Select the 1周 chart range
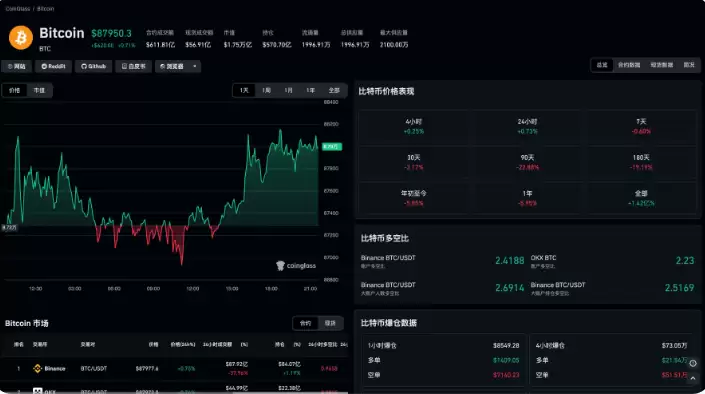 click(266, 90)
